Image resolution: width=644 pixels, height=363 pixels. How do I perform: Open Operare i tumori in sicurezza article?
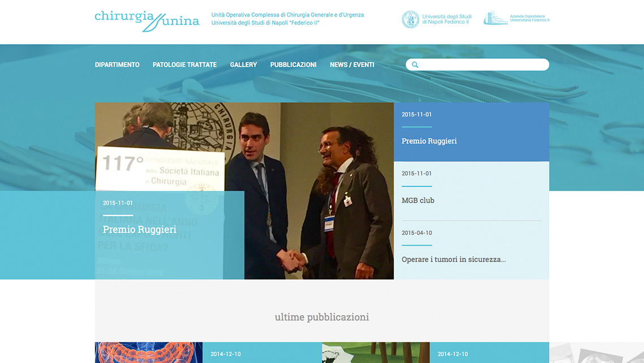(454, 260)
